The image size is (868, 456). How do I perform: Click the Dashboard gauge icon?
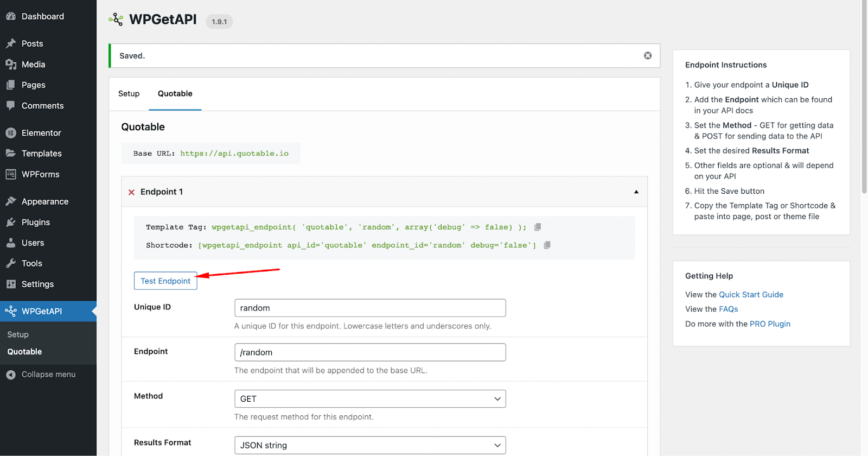coord(11,16)
